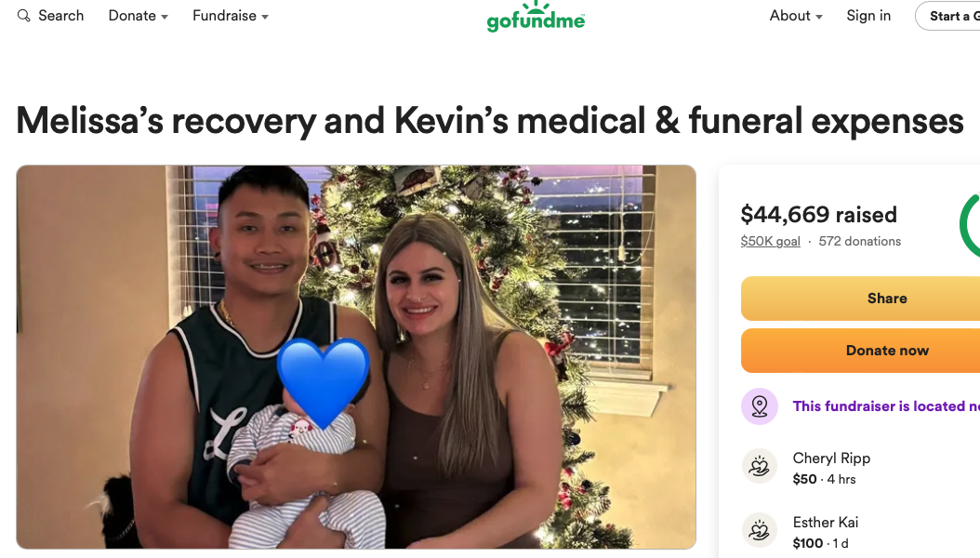Click the green progress ring
This screenshot has width=980, height=558.
970,225
